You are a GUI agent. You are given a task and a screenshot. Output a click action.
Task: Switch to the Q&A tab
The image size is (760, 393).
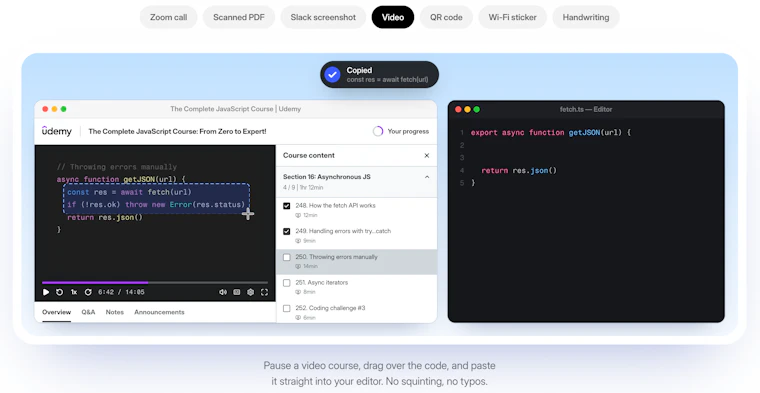pyautogui.click(x=88, y=312)
